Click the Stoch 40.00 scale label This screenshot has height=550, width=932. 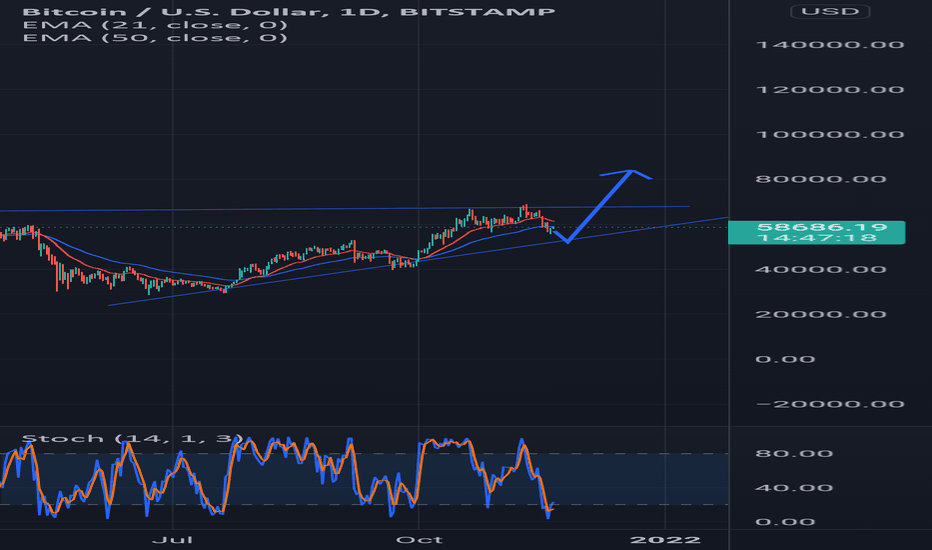tap(794, 488)
